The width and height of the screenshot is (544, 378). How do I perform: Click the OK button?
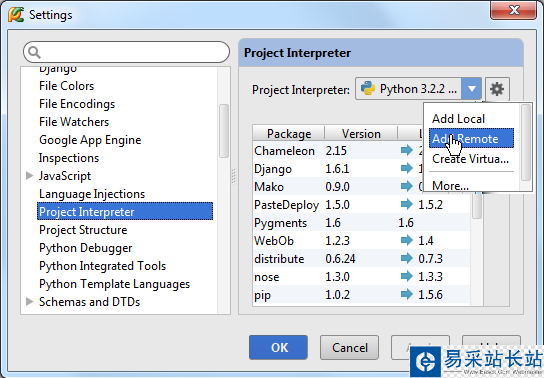pyautogui.click(x=278, y=347)
